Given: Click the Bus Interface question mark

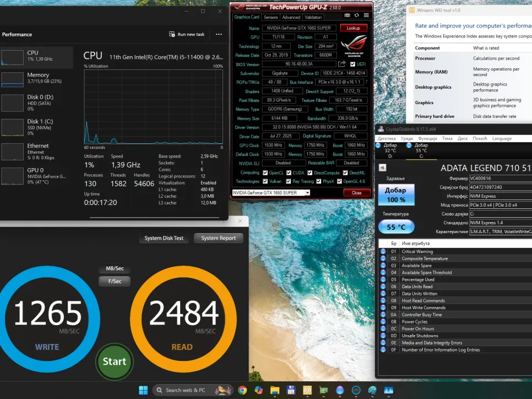Looking at the screenshot, I should [366, 82].
